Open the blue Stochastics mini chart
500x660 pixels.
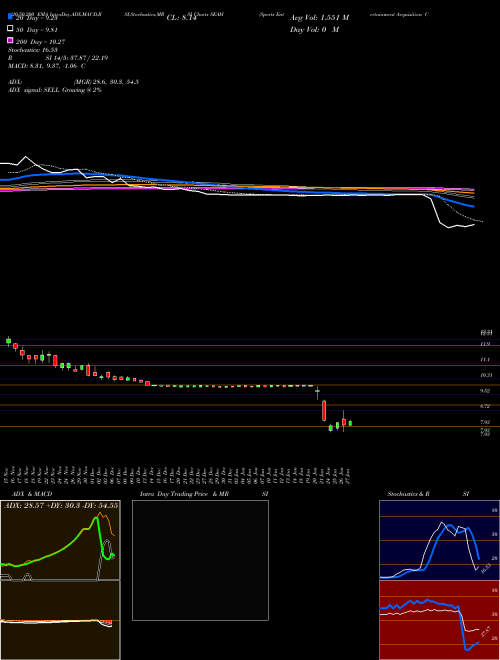click(x=439, y=540)
